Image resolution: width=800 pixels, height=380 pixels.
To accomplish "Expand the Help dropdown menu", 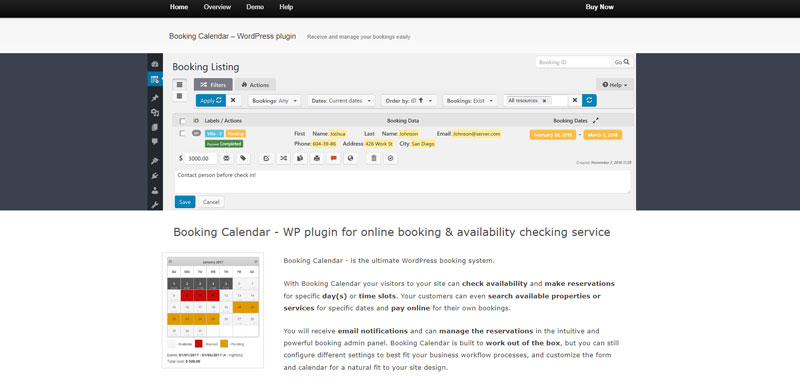I will tap(614, 85).
